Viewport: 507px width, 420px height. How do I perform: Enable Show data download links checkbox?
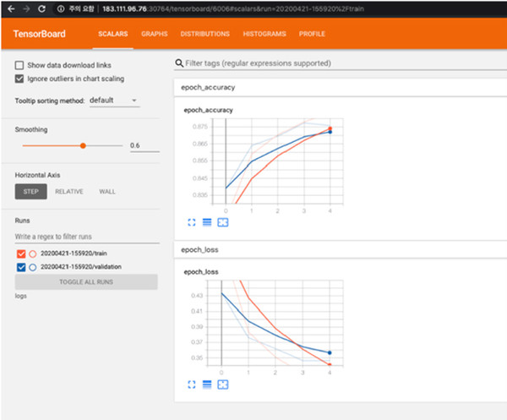20,65
